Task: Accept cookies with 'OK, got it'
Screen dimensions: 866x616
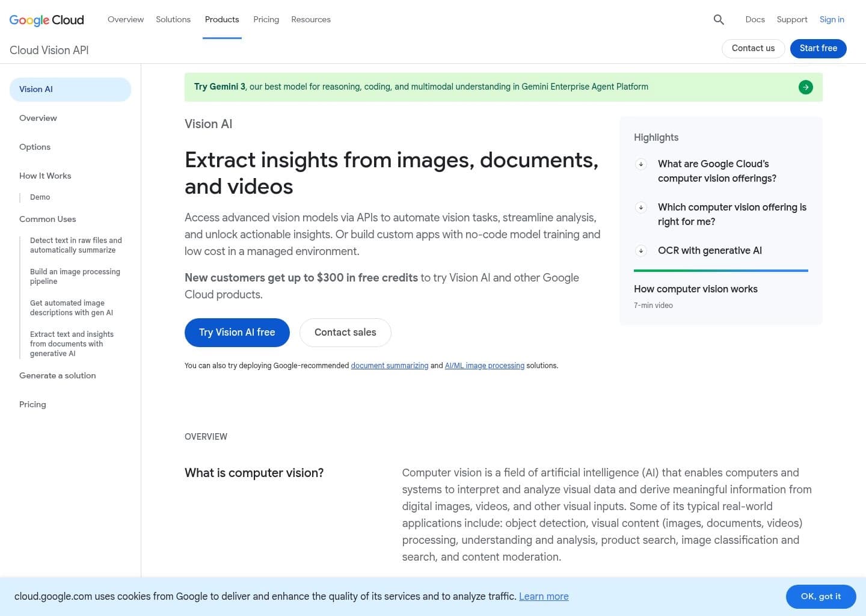Action: [821, 596]
